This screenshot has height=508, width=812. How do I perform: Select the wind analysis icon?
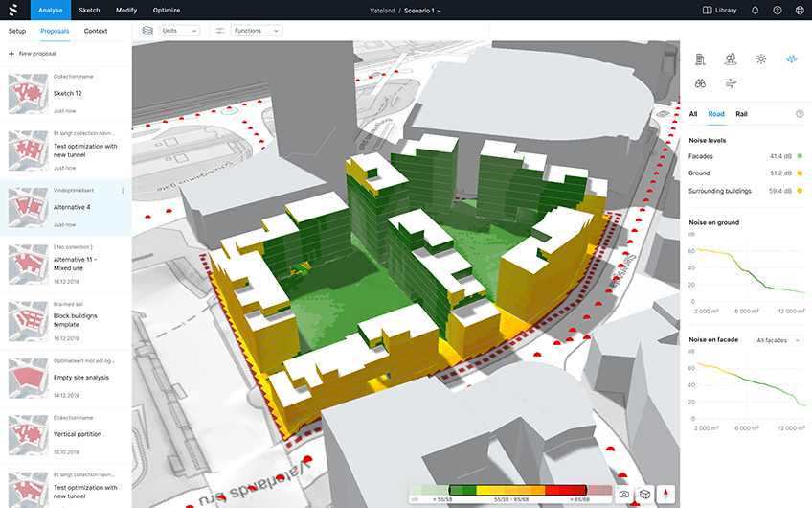point(731,83)
